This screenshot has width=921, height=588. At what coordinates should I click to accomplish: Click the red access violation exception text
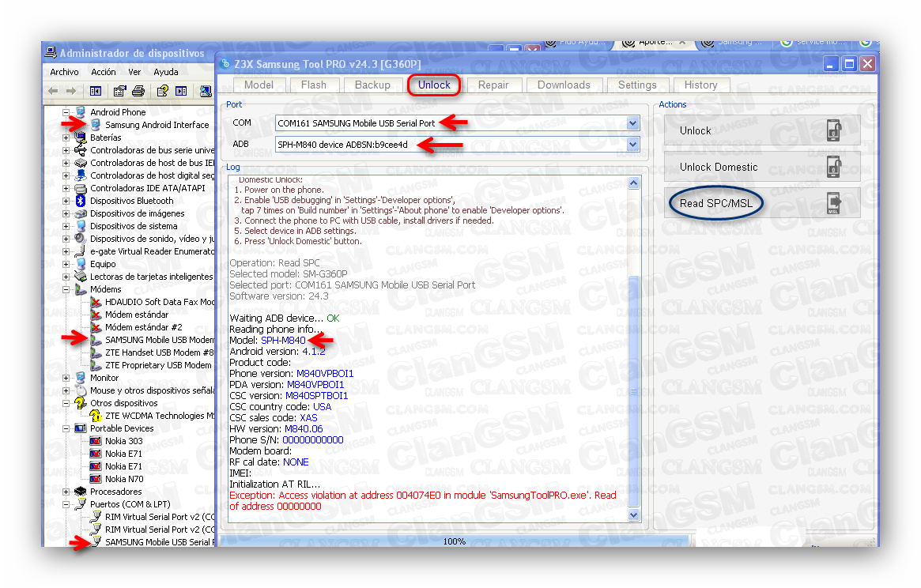pyautogui.click(x=422, y=500)
